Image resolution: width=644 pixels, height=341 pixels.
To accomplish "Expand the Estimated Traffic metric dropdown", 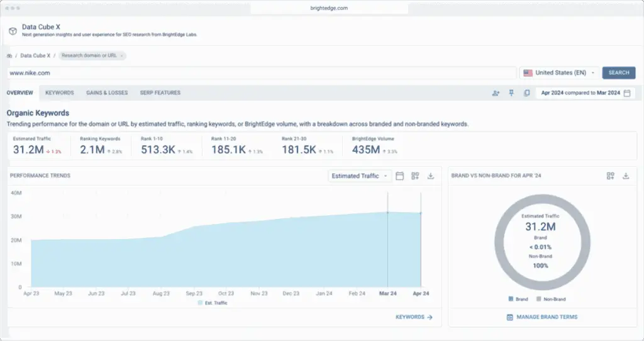I will click(359, 176).
